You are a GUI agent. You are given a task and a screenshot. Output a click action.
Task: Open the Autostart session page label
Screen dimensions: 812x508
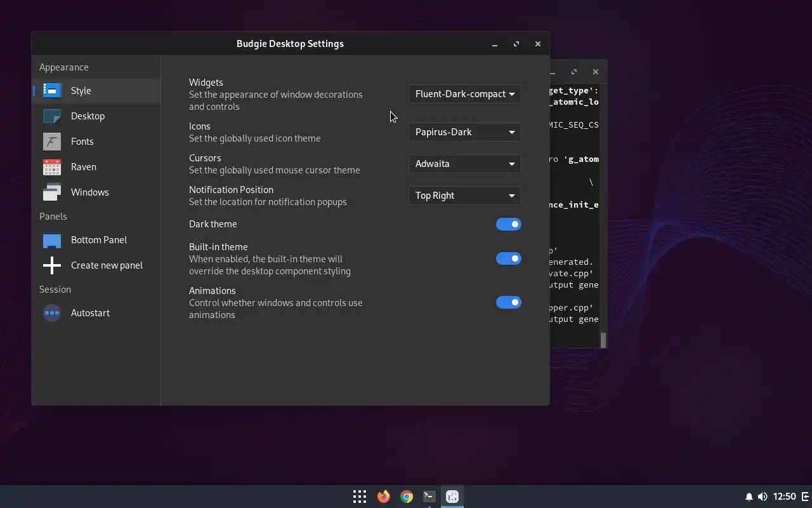coord(91,313)
